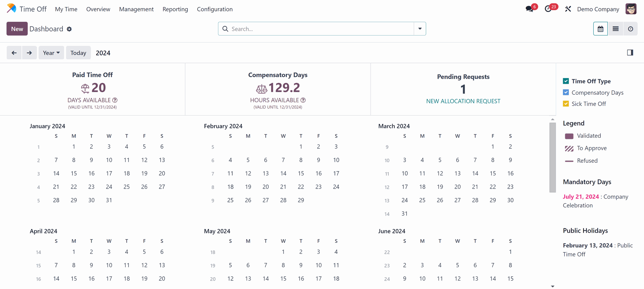644x289 pixels.
Task: Switch to list view
Action: [615, 29]
